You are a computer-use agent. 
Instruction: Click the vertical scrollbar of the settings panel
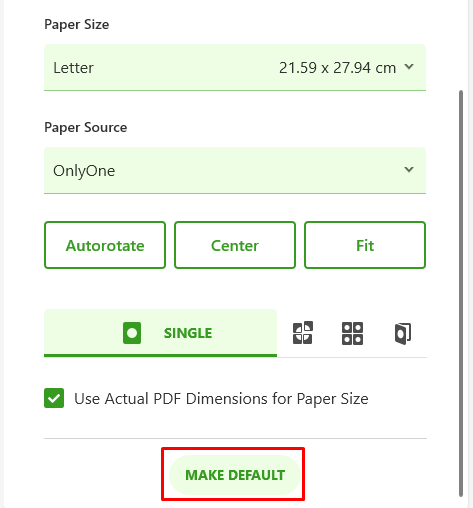pyautogui.click(x=461, y=293)
